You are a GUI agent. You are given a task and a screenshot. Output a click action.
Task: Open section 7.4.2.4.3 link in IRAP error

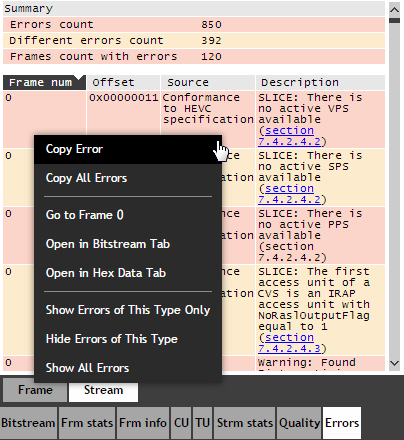click(x=289, y=343)
